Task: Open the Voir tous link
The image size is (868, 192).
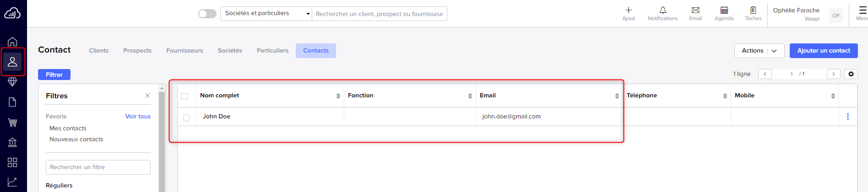Action: 138,117
